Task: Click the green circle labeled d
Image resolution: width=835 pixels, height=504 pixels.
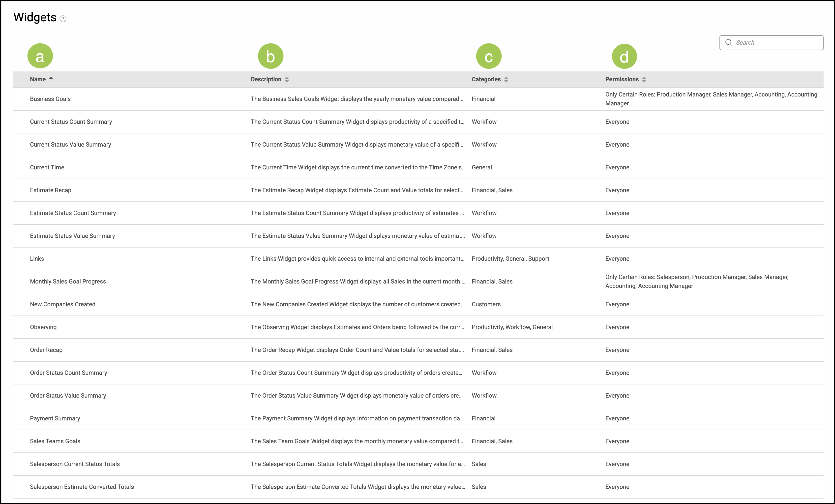Action: 624,56
